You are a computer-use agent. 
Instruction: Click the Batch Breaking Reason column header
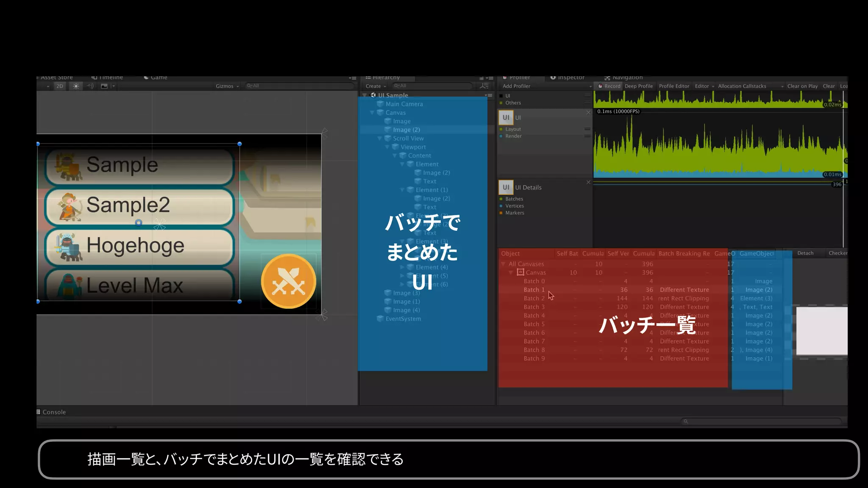684,254
